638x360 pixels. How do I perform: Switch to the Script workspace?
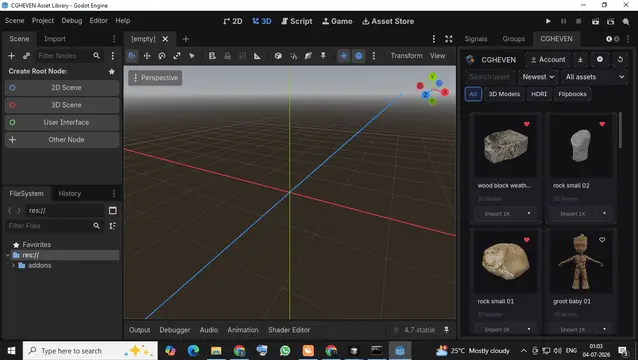(297, 21)
